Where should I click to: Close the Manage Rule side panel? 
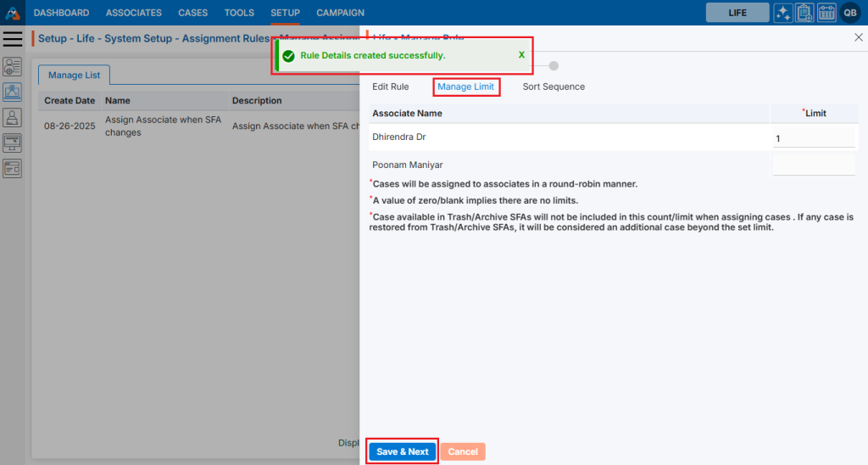[x=858, y=37]
